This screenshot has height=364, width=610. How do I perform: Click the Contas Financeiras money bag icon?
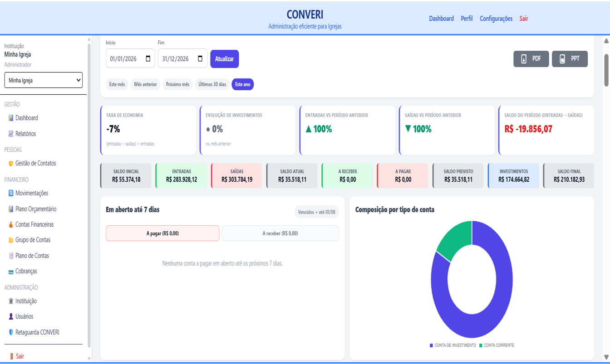[x=11, y=224]
